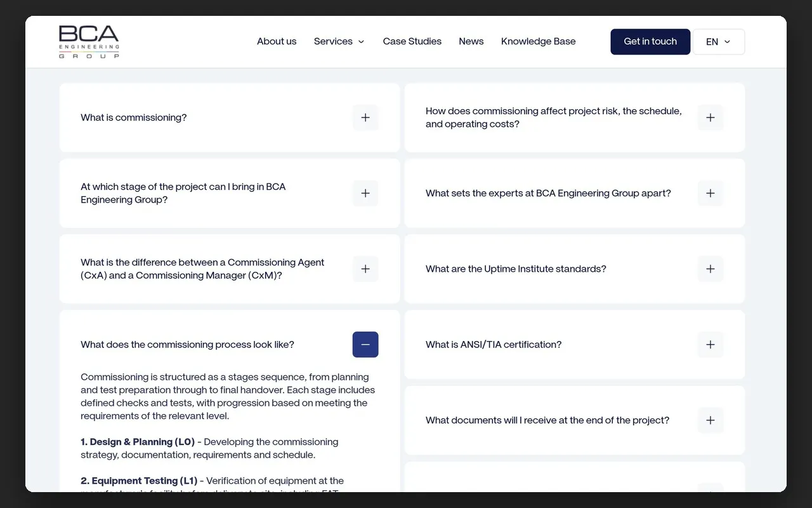The width and height of the screenshot is (812, 508).
Task: Expand 'What is commissioning?' with its plus icon
Action: 365,117
